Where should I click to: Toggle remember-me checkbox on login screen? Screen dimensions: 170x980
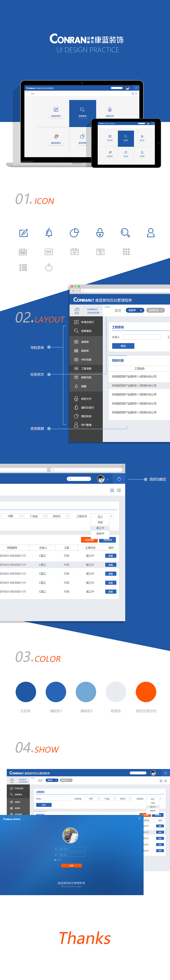click(56, 860)
